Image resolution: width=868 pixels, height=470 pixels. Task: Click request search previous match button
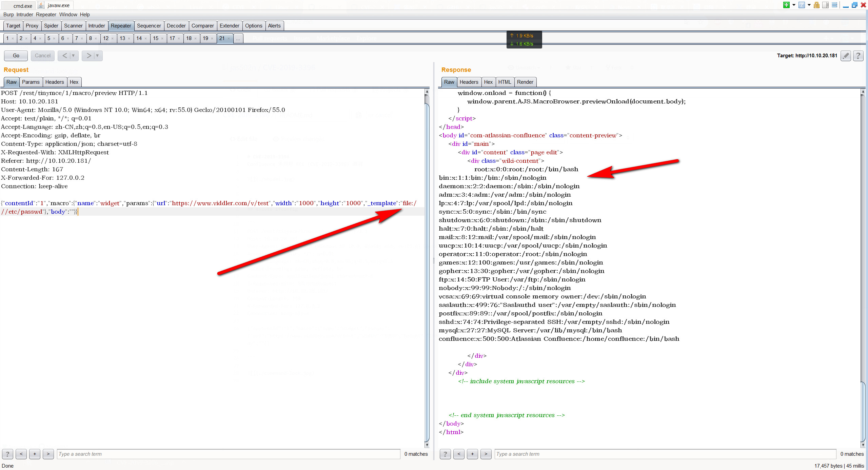[x=21, y=454]
